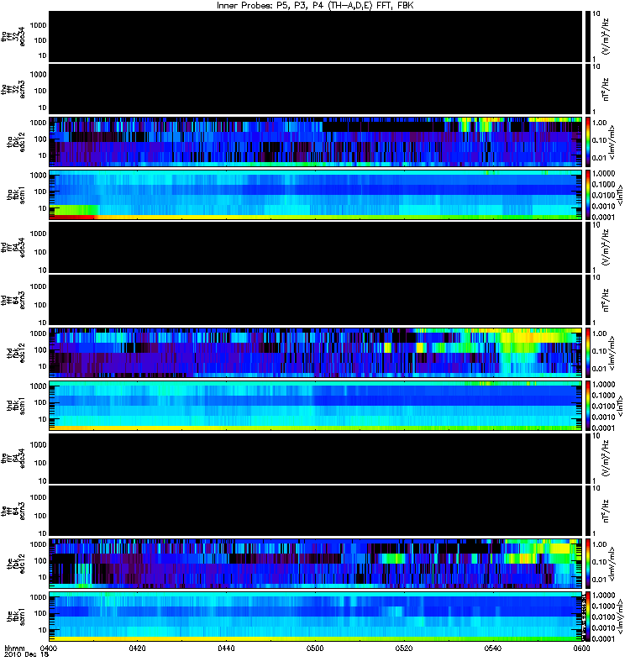Click the 1000 frequency tick of tha fbk edc12
This screenshot has height=672, width=630.
(38, 123)
